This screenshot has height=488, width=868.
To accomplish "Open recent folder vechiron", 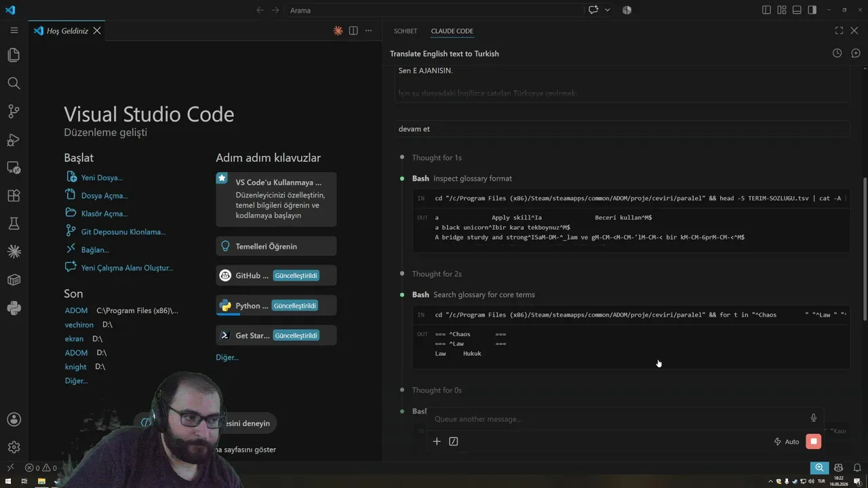I will tap(79, 325).
